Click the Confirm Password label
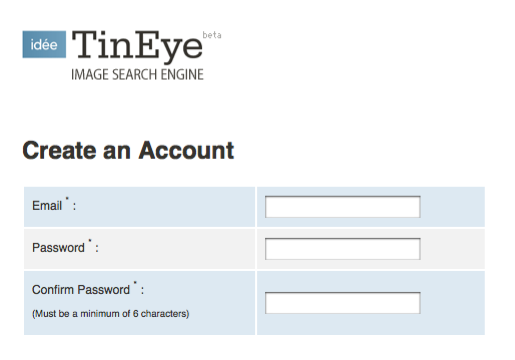 pos(81,290)
